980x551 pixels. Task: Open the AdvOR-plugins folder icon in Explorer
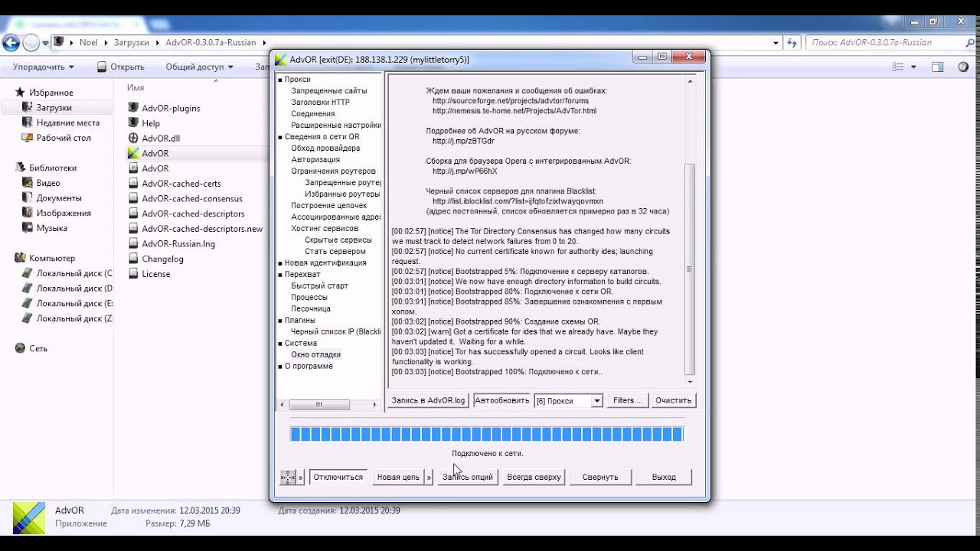click(133, 108)
